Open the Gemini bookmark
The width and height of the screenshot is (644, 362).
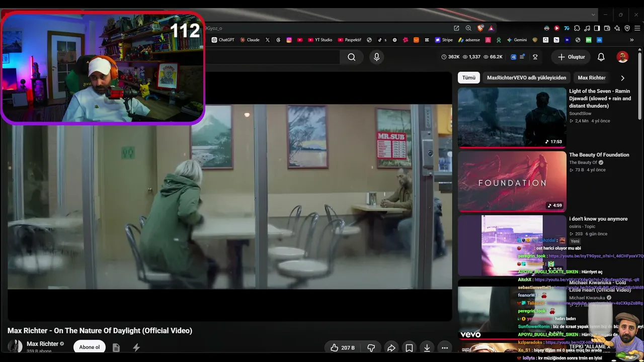pyautogui.click(x=517, y=40)
